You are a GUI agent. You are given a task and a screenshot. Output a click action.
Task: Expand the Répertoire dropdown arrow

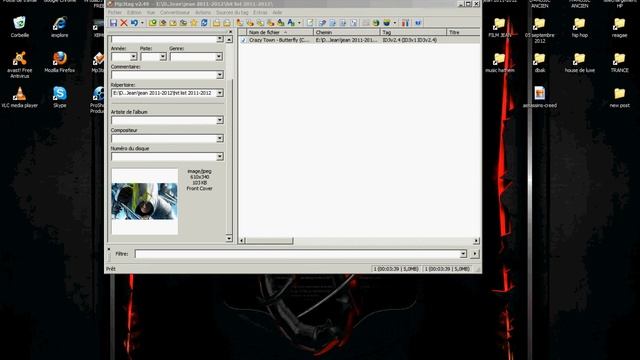coord(220,93)
